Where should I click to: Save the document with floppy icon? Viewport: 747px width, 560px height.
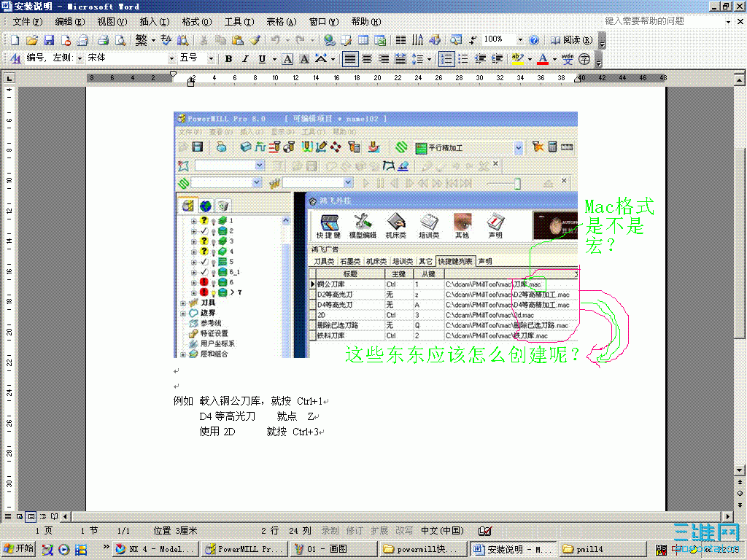point(49,41)
